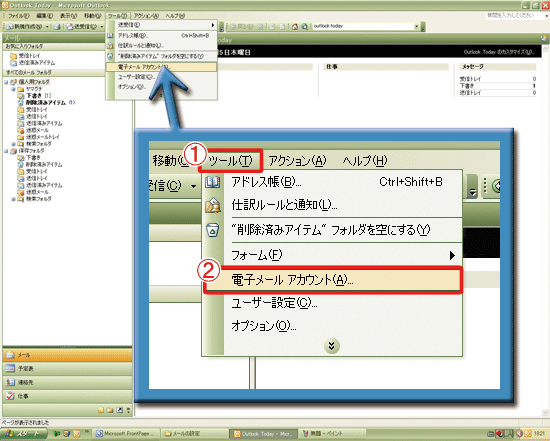Click the empty deleted items icon in the menu
The height and width of the screenshot is (441, 550).
(110, 56)
